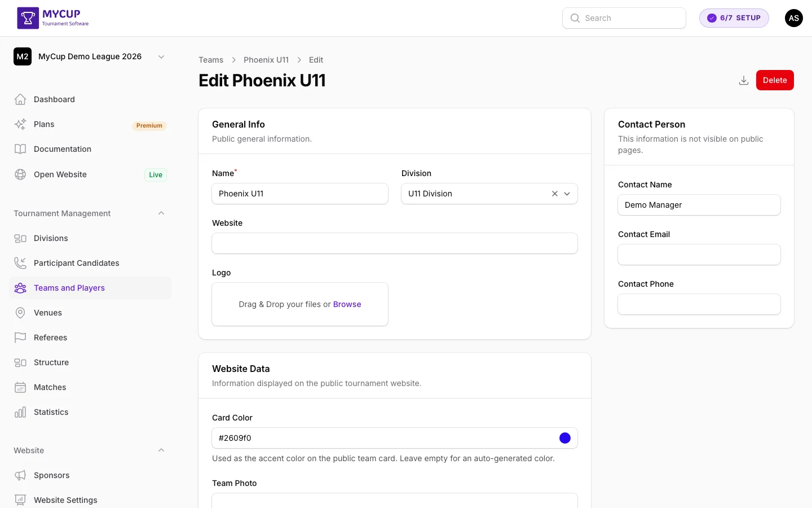Open the Venues menu item
Screen dimensions: 812x508
90,313
